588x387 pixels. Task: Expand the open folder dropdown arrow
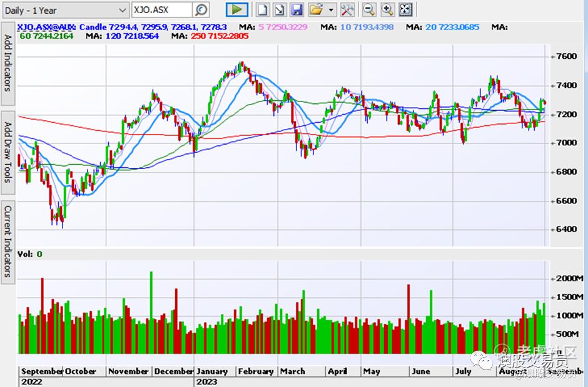(331, 10)
